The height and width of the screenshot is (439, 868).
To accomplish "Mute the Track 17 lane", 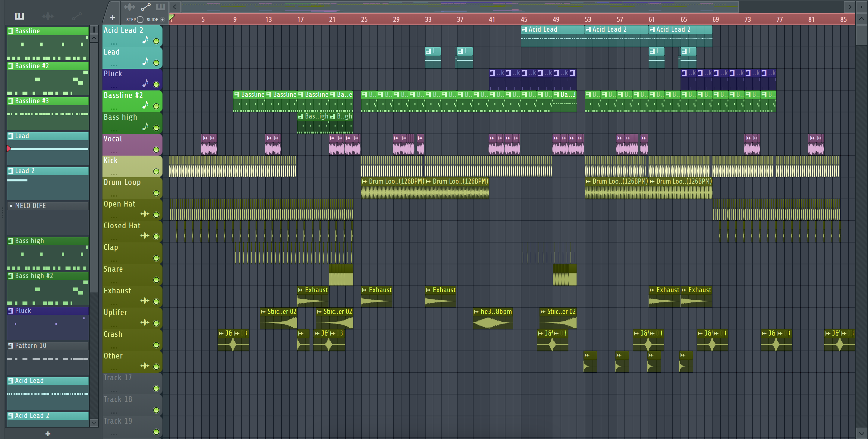I will point(156,388).
